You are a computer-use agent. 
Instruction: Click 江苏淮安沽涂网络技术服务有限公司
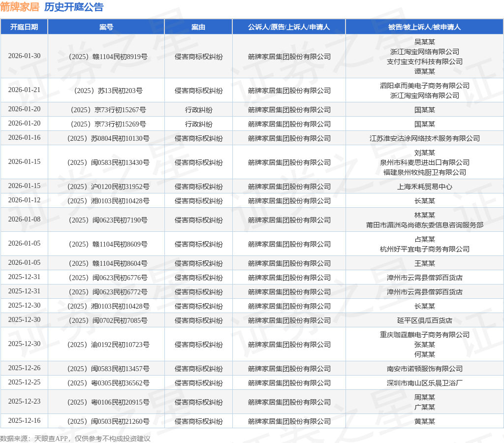424,138
